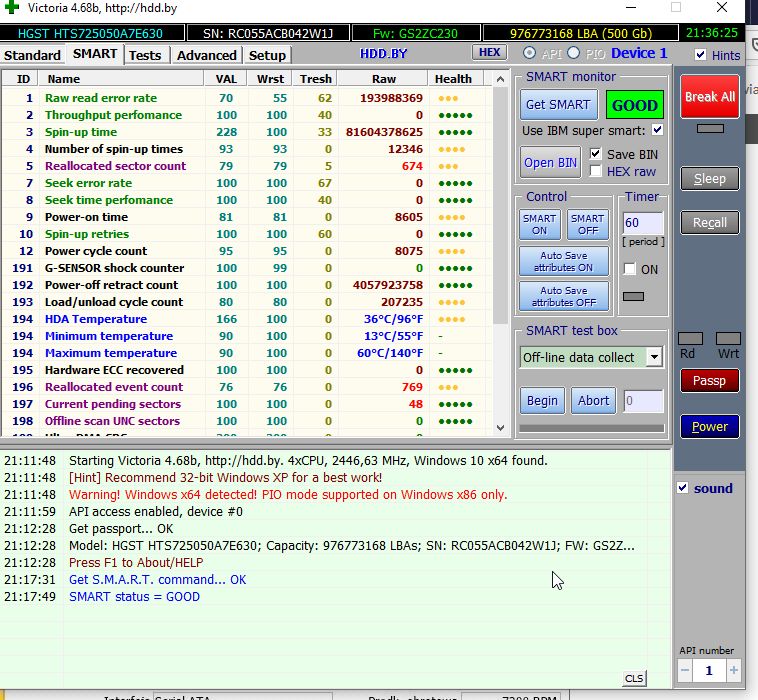Click the SMART test progress bar
758x700 pixels.
[x=592, y=428]
